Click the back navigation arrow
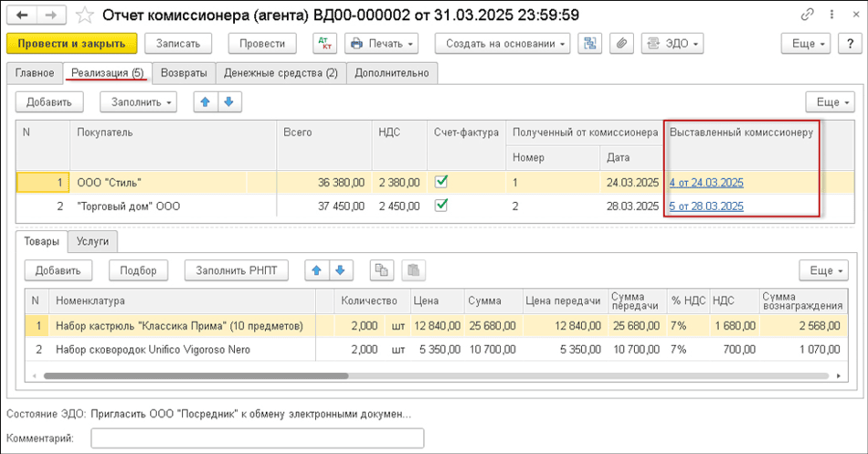 (x=22, y=15)
